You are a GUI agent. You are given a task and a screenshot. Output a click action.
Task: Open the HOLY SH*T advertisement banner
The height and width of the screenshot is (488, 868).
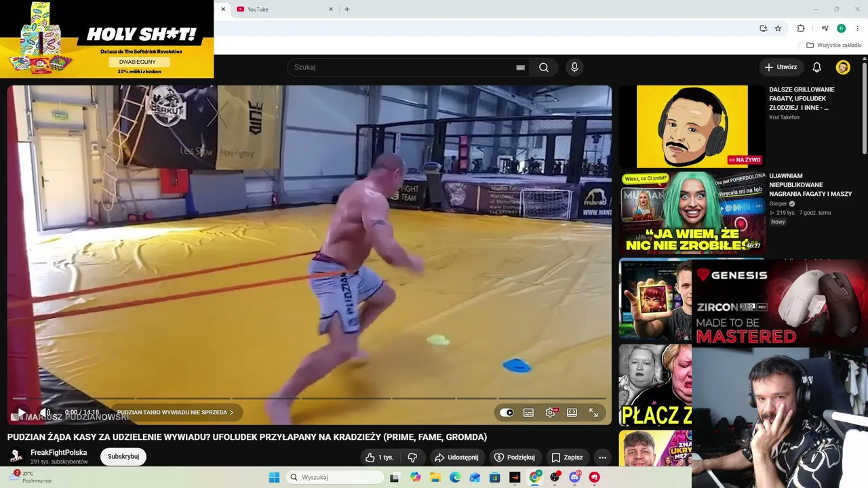[x=106, y=39]
